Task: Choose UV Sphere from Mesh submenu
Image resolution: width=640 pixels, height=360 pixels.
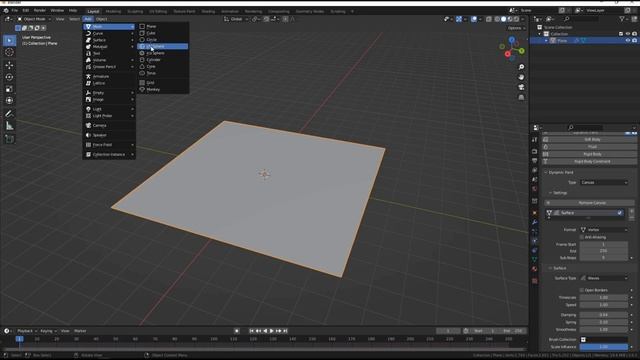Action: 163,47
